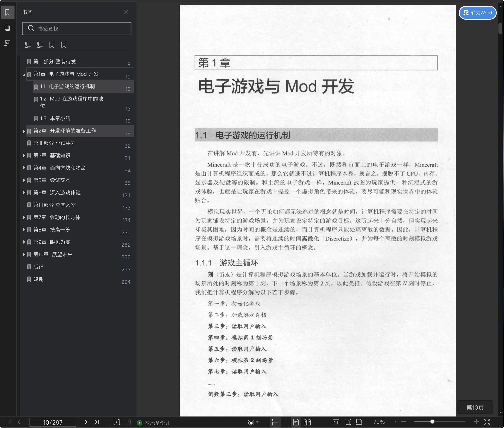
Task: Advance to the next view
Action: [x=128, y=422]
